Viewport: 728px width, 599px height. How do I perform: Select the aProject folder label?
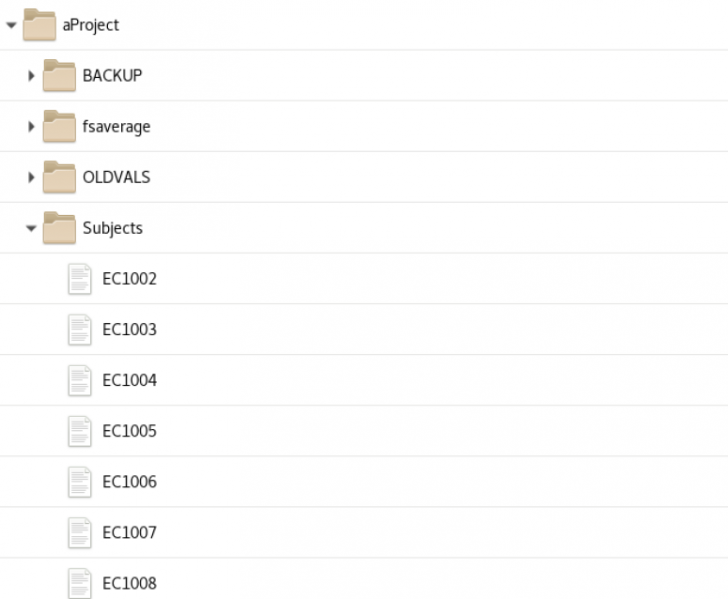pos(90,25)
